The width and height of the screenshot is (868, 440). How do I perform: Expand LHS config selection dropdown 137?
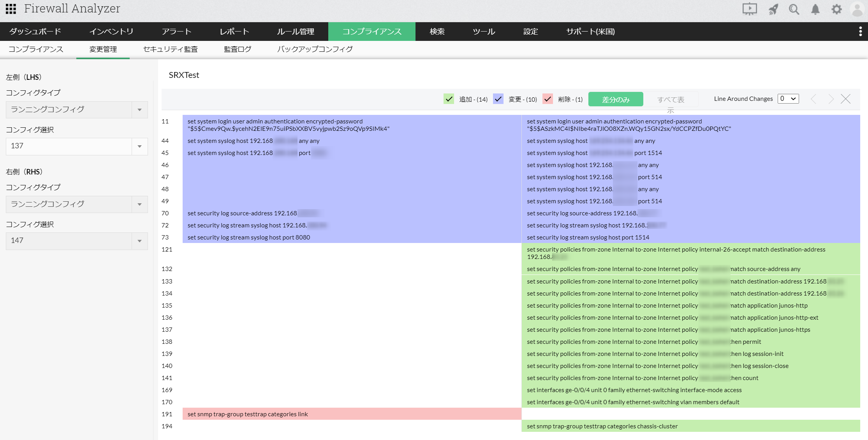tap(139, 146)
